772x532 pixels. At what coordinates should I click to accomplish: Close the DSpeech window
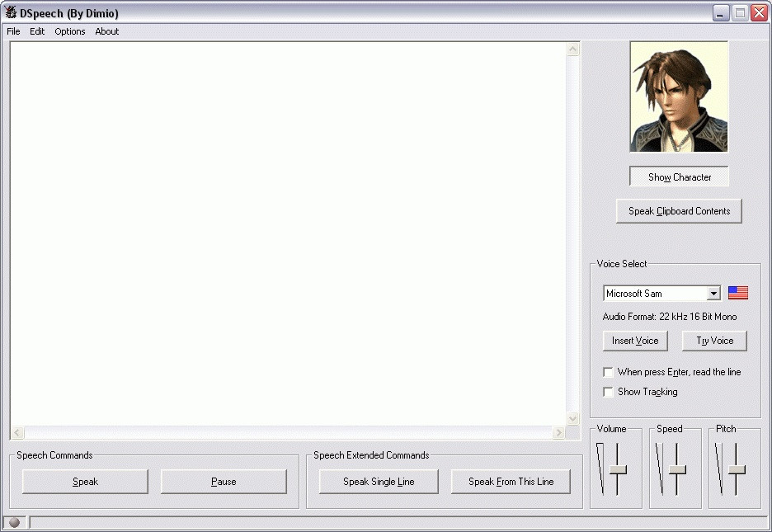pos(759,13)
